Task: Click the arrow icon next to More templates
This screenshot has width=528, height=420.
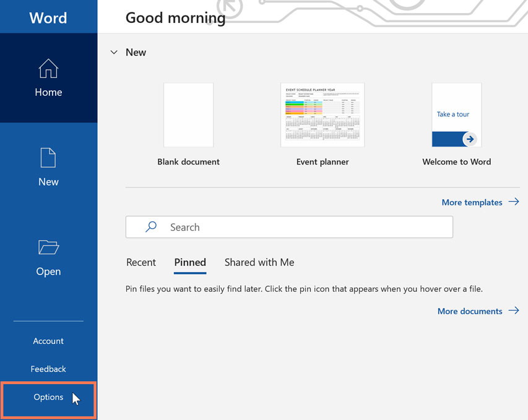Action: point(514,202)
